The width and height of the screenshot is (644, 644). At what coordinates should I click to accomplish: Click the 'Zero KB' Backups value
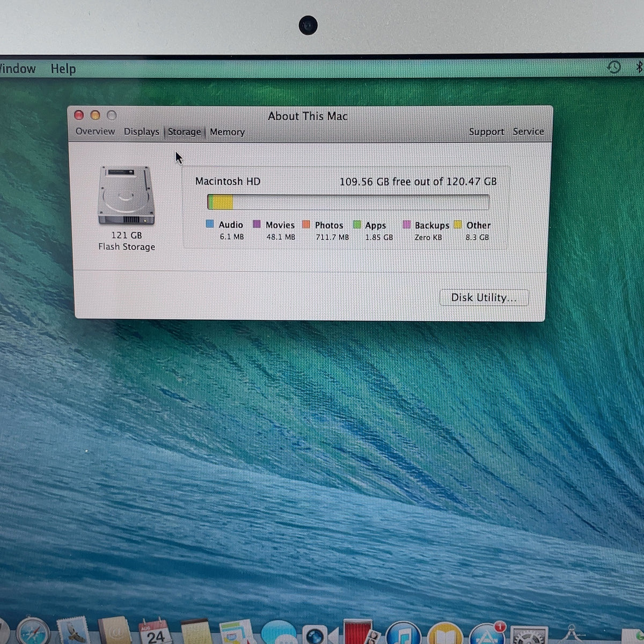click(428, 237)
